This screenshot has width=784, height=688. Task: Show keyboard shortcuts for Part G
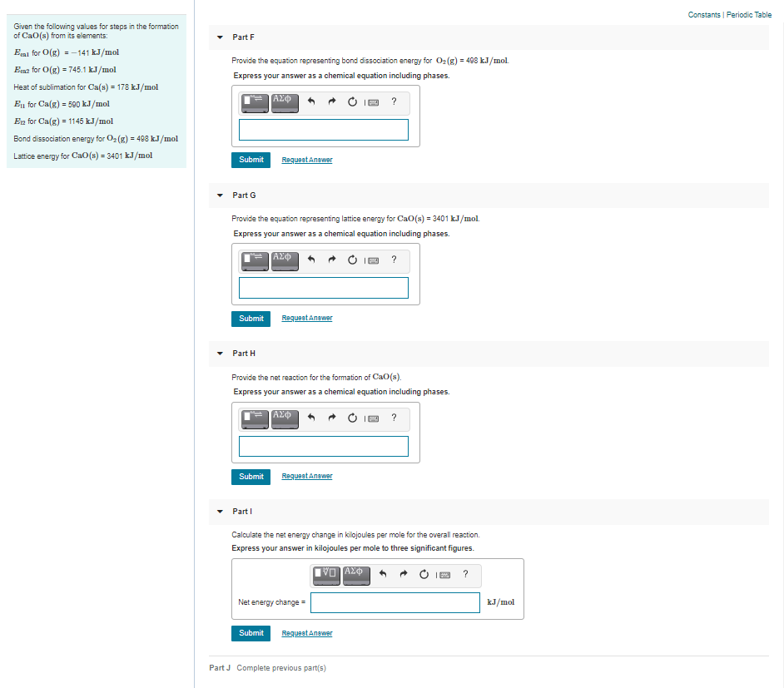click(x=373, y=260)
